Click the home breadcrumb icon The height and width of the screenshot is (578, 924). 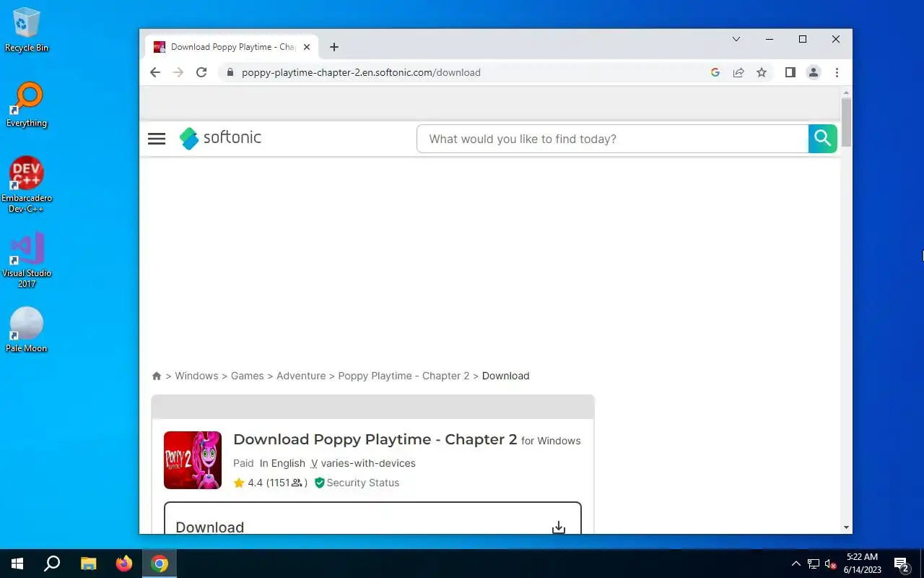point(157,376)
